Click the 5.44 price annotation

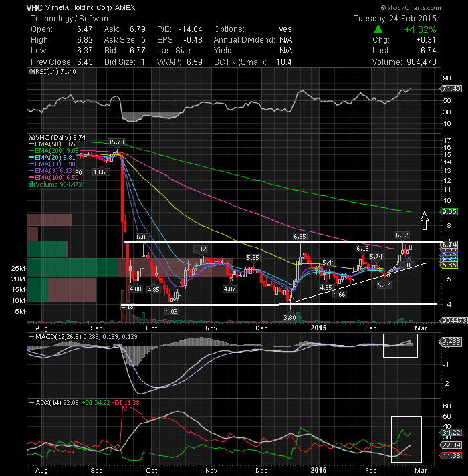(x=329, y=262)
